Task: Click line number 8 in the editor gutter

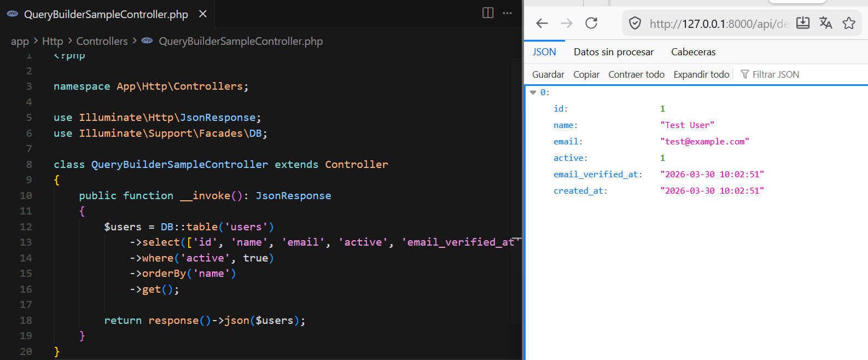Action: 29,165
